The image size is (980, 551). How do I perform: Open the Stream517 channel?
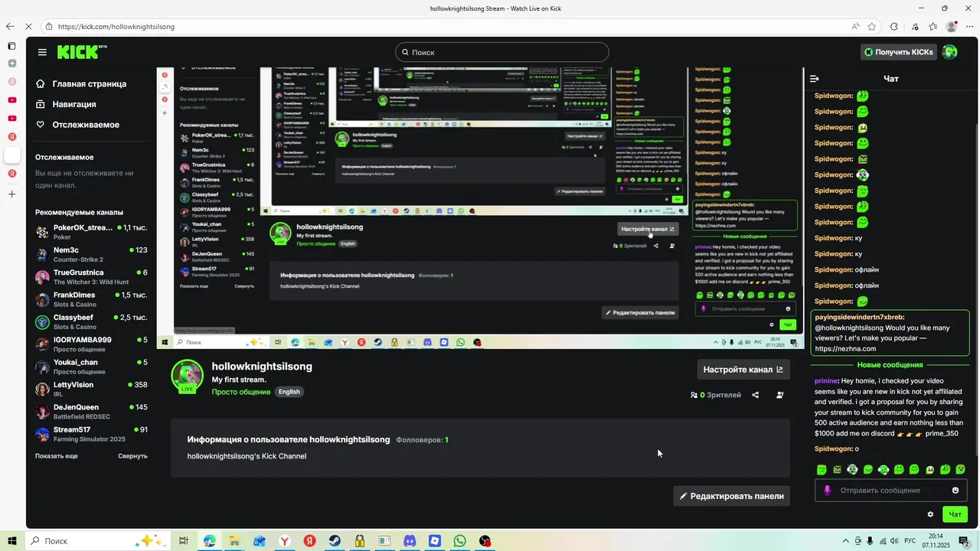click(x=91, y=434)
